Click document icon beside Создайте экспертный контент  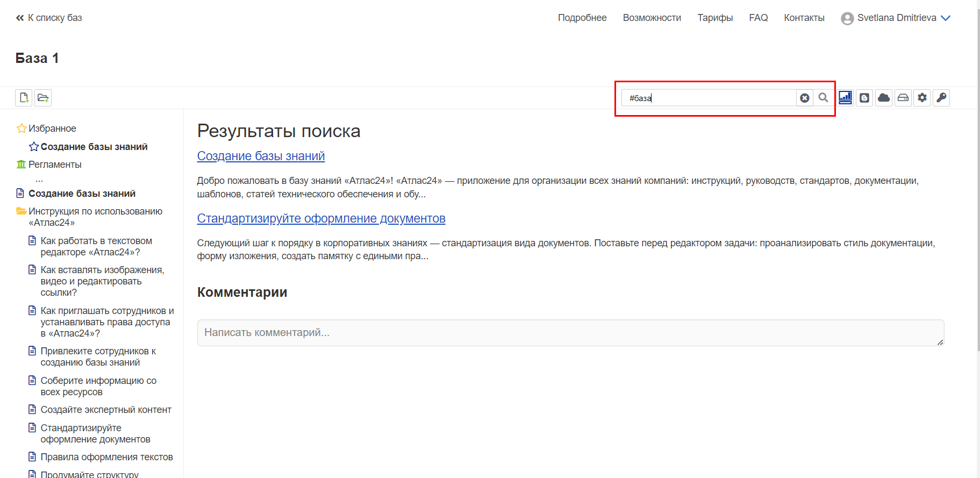[x=32, y=409]
